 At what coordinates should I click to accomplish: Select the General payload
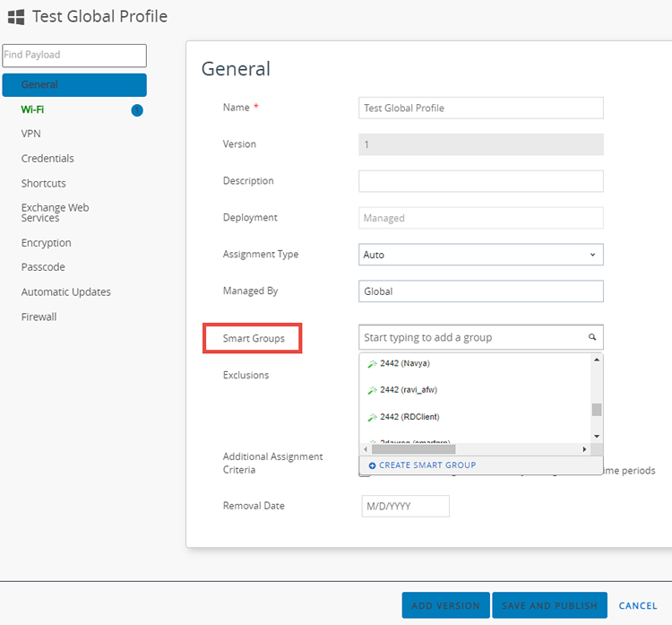74,85
